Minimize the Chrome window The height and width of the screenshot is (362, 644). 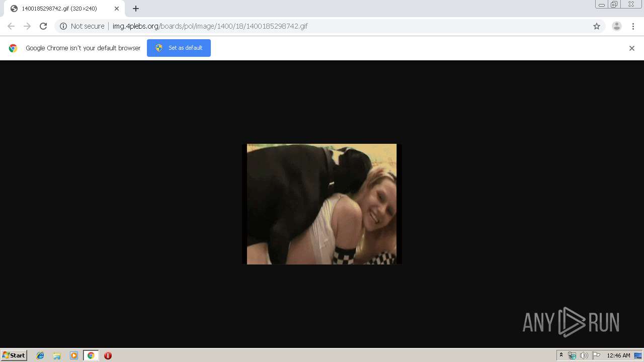pyautogui.click(x=602, y=5)
